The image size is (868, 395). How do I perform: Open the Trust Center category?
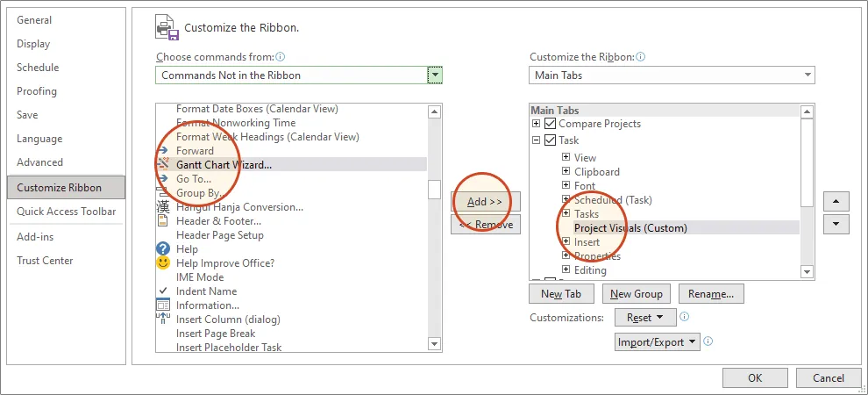tap(45, 261)
